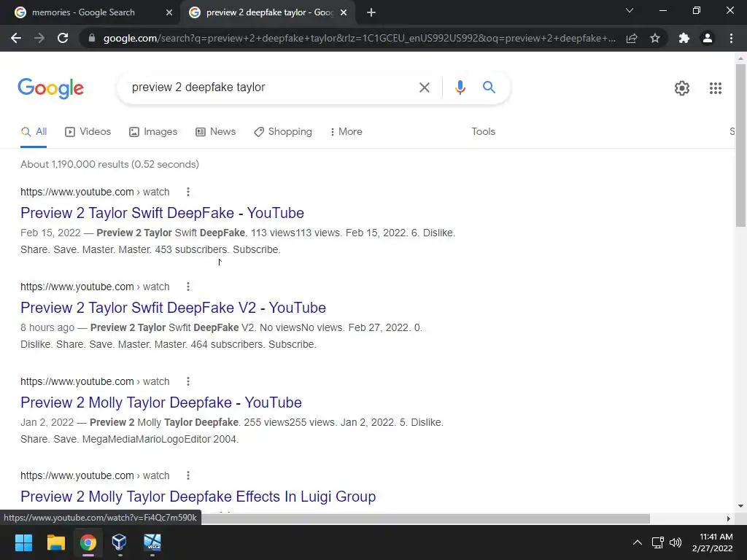Image resolution: width=747 pixels, height=560 pixels.
Task: Share this page using the share icon
Action: pyautogui.click(x=632, y=38)
